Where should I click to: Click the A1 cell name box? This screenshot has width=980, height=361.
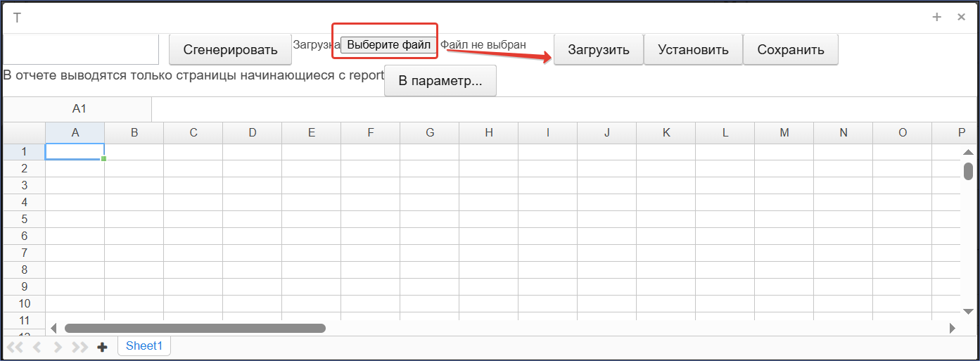coord(78,109)
